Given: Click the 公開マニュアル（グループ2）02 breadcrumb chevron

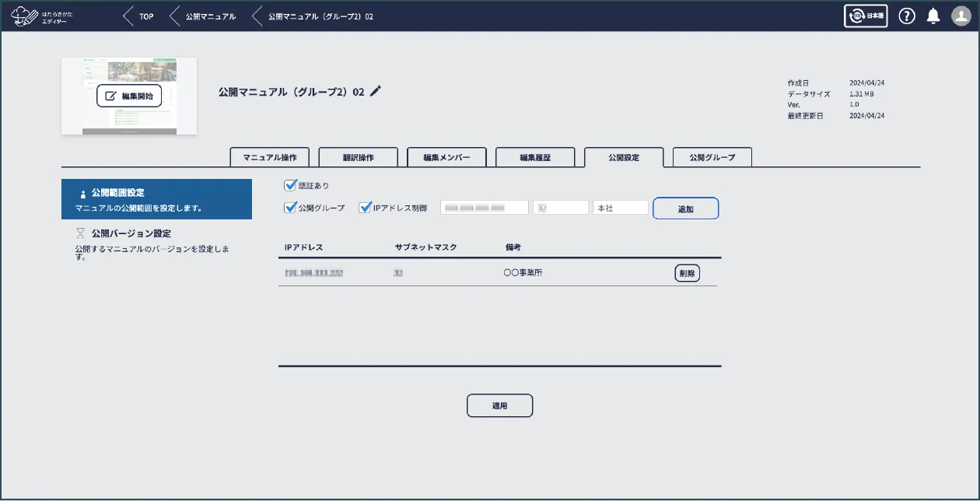Looking at the screenshot, I should [257, 16].
